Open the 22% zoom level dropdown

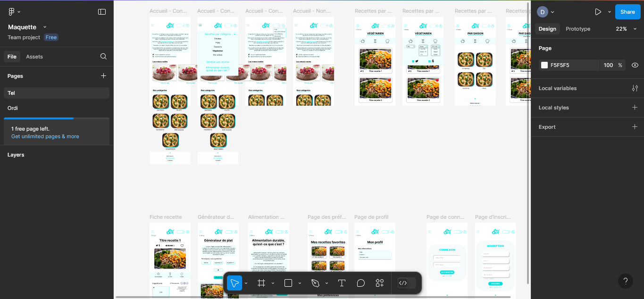(x=626, y=29)
